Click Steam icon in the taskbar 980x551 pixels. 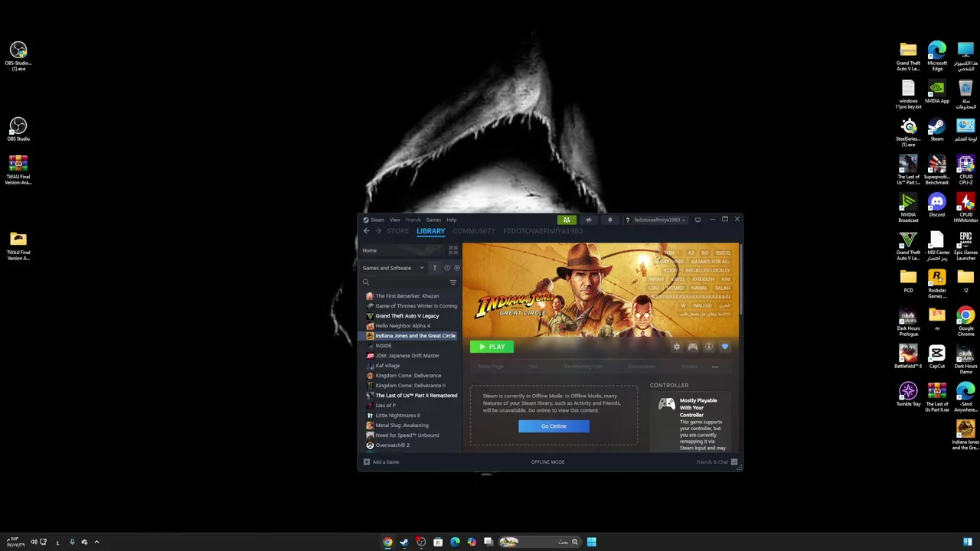[x=404, y=542]
